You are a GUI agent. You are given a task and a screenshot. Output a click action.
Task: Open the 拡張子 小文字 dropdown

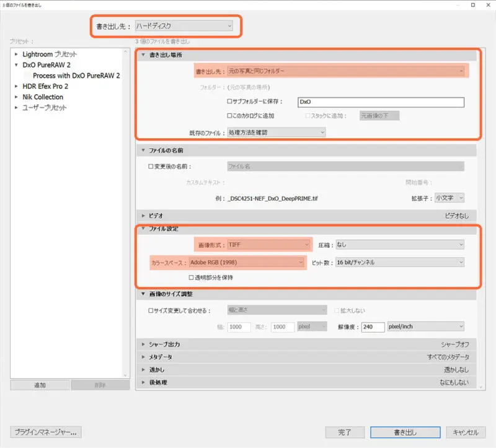449,198
